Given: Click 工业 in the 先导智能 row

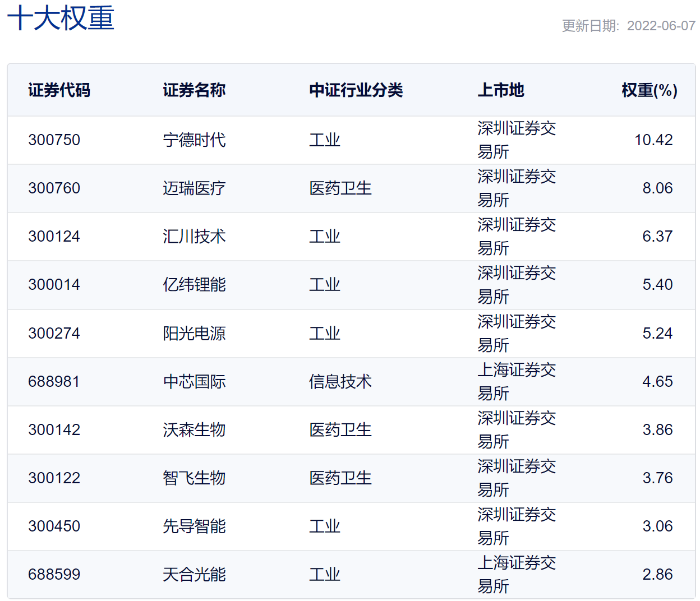Looking at the screenshot, I should pos(325,526).
